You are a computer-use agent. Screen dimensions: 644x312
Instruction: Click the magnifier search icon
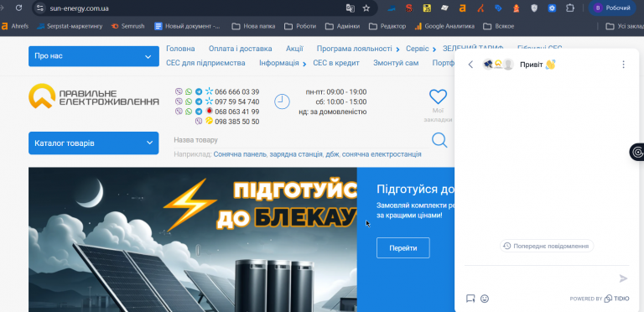[x=439, y=140]
